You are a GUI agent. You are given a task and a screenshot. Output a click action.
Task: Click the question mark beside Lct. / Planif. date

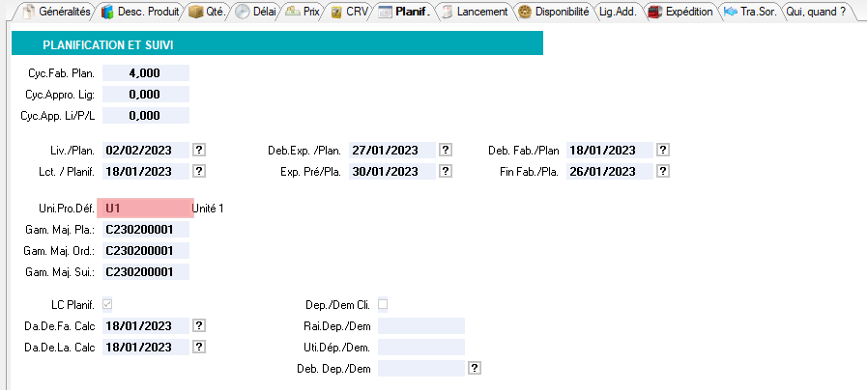point(199,171)
